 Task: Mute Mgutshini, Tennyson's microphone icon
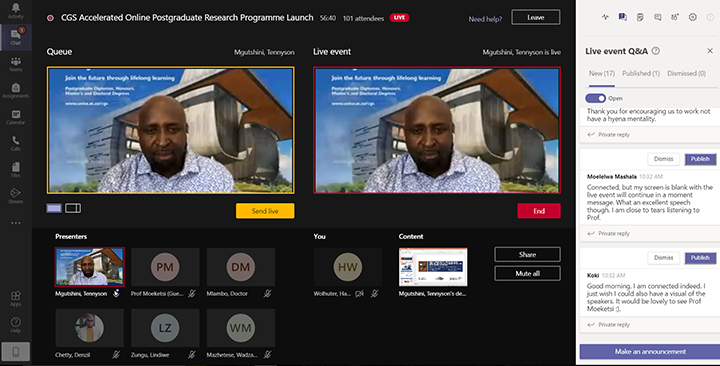(117, 293)
